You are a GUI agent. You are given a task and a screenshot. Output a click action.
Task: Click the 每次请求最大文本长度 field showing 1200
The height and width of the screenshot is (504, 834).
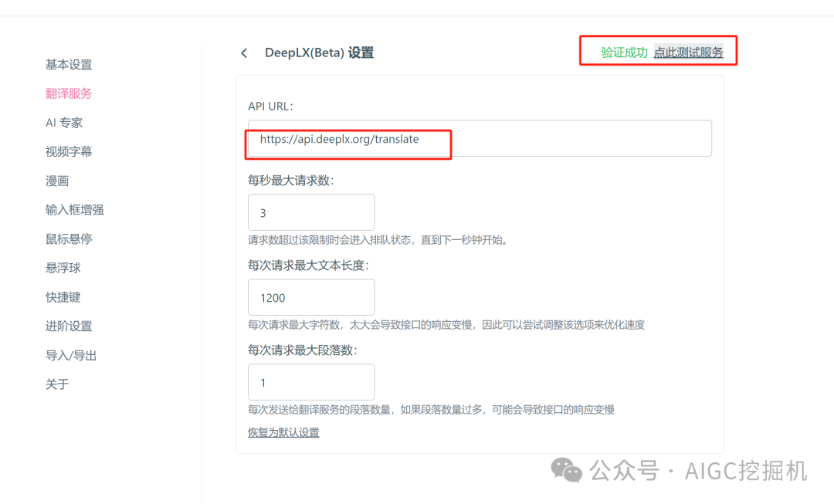(311, 297)
